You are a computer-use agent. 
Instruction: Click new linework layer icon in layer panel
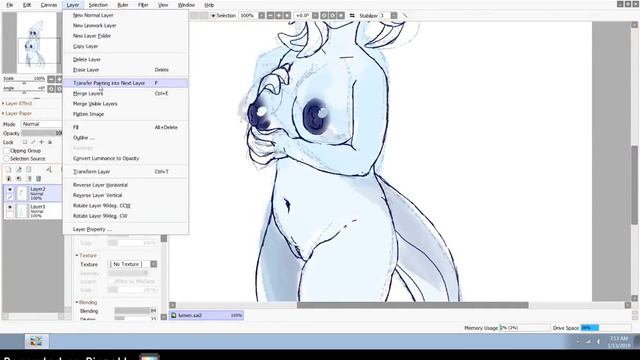[x=19, y=169]
